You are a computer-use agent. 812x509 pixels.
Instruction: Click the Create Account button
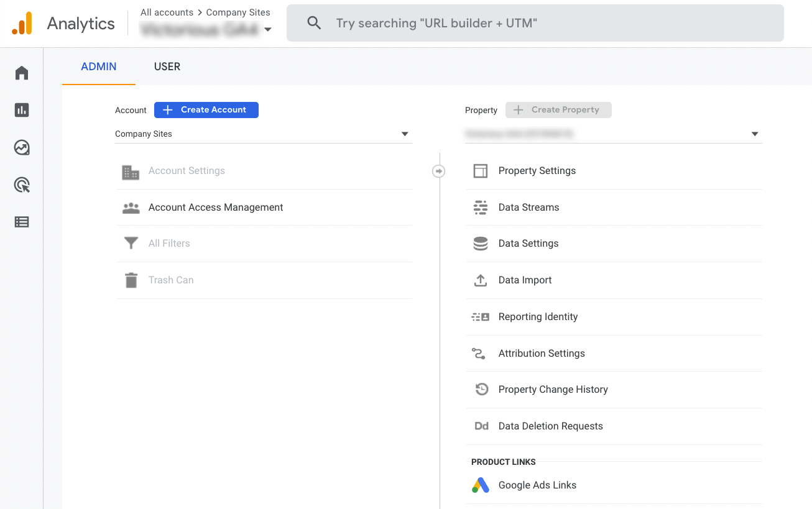206,110
